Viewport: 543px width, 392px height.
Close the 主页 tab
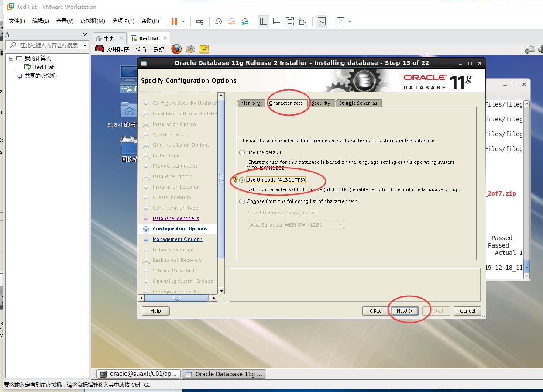point(121,38)
